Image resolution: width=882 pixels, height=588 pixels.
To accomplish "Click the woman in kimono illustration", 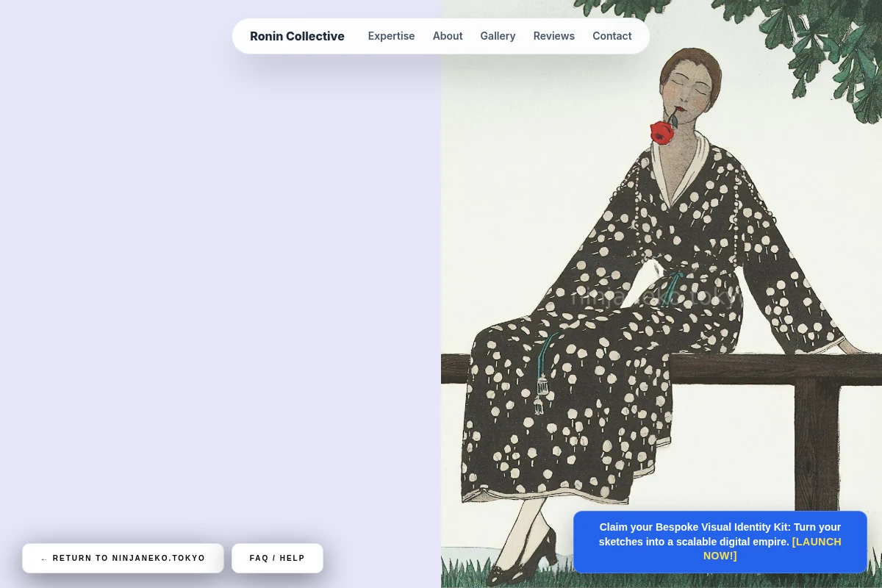I will 661,294.
